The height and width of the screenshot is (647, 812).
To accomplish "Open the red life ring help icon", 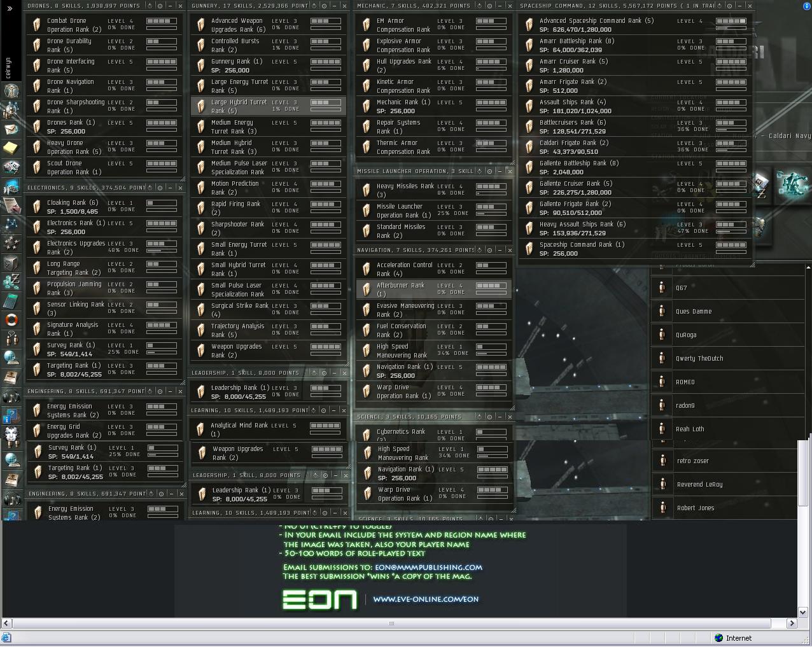I will tap(11, 319).
